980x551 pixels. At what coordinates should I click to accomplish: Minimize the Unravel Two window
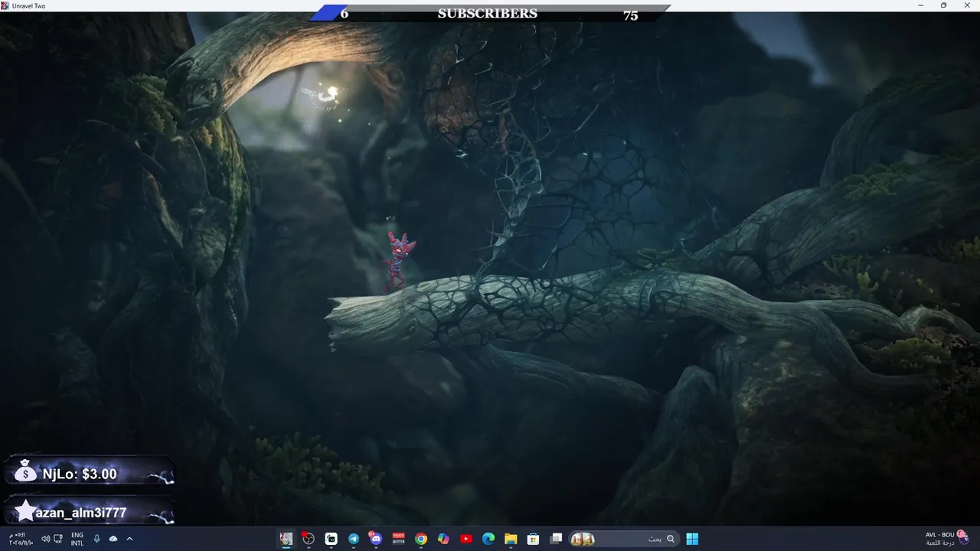pyautogui.click(x=922, y=5)
